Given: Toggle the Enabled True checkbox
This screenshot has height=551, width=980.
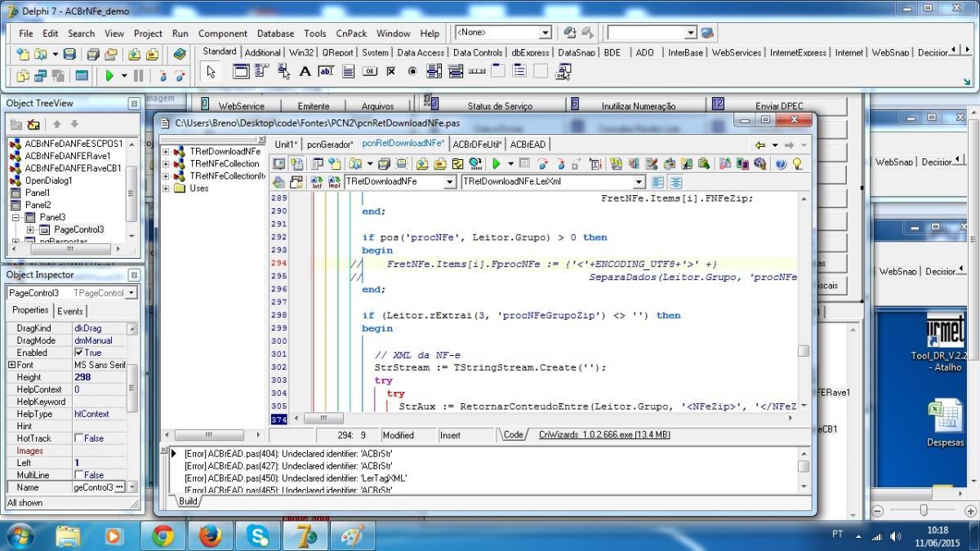Looking at the screenshot, I should pos(79,353).
